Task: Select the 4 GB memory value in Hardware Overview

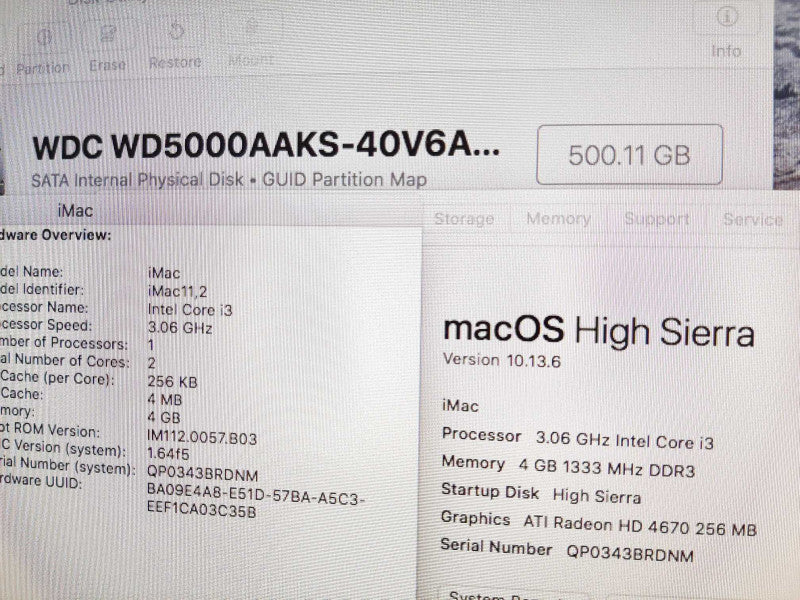Action: (164, 417)
